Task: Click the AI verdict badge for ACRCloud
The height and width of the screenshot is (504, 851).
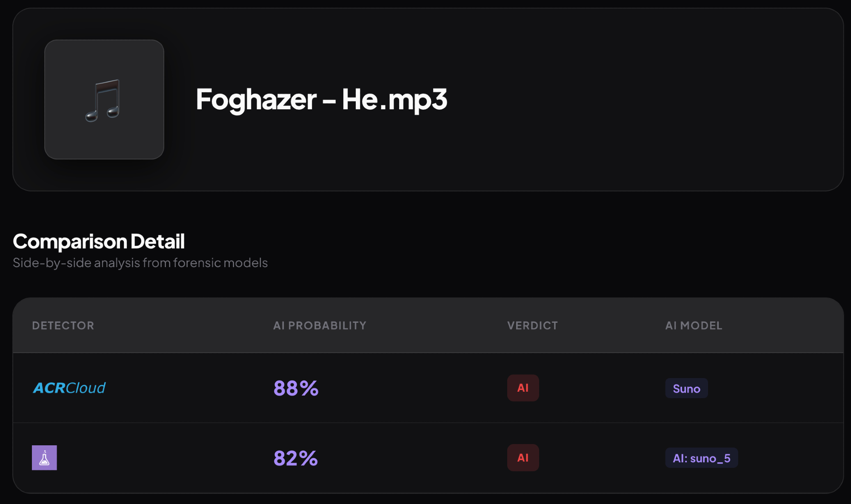Action: (523, 388)
